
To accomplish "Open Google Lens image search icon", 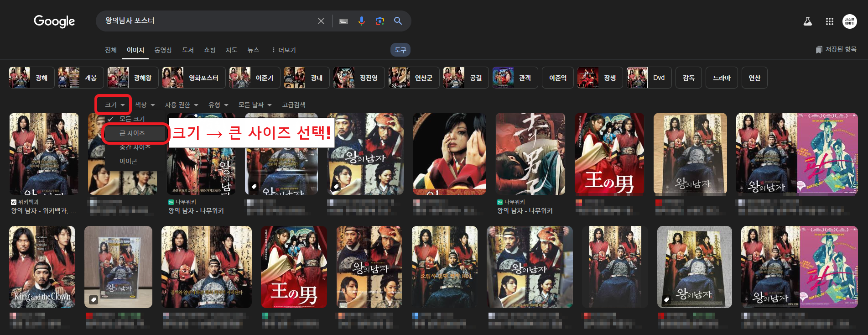I will click(379, 21).
